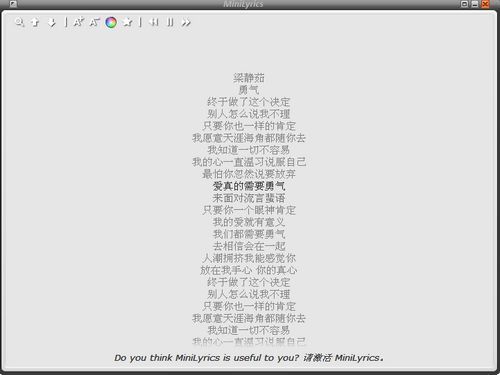Click the up arrow toolbar icon
This screenshot has width=500, height=375.
pos(35,22)
